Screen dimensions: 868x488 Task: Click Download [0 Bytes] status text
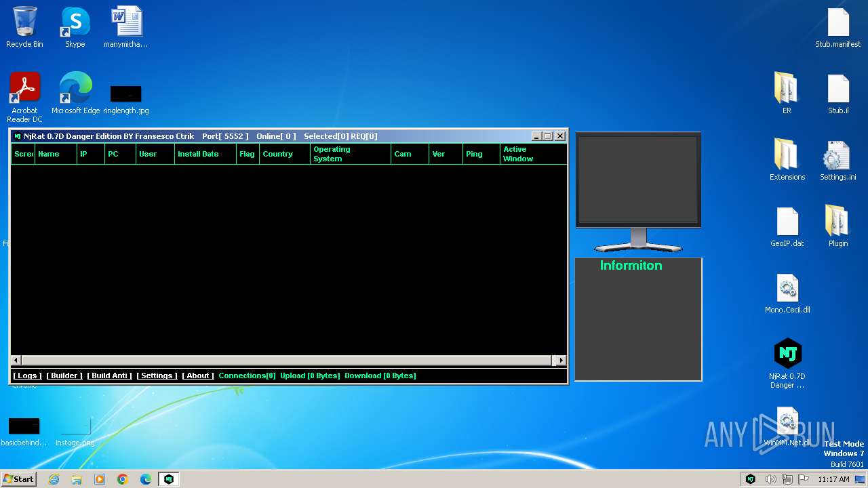click(x=380, y=375)
